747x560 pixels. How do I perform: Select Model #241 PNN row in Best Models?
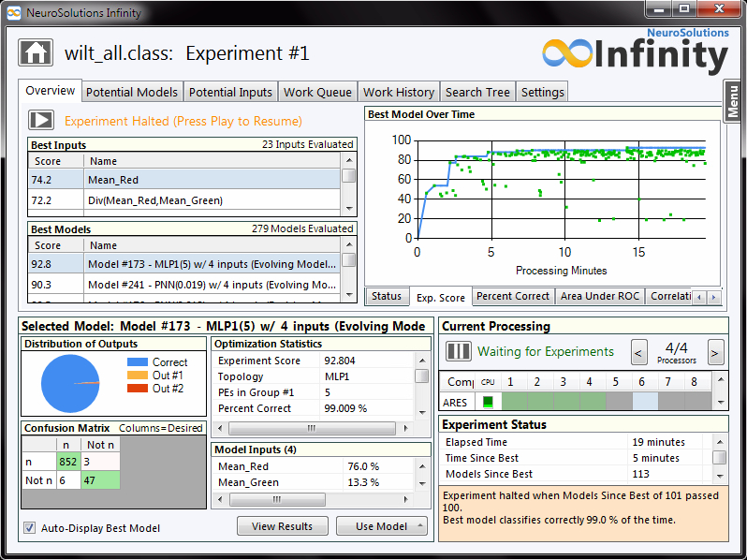click(184, 285)
